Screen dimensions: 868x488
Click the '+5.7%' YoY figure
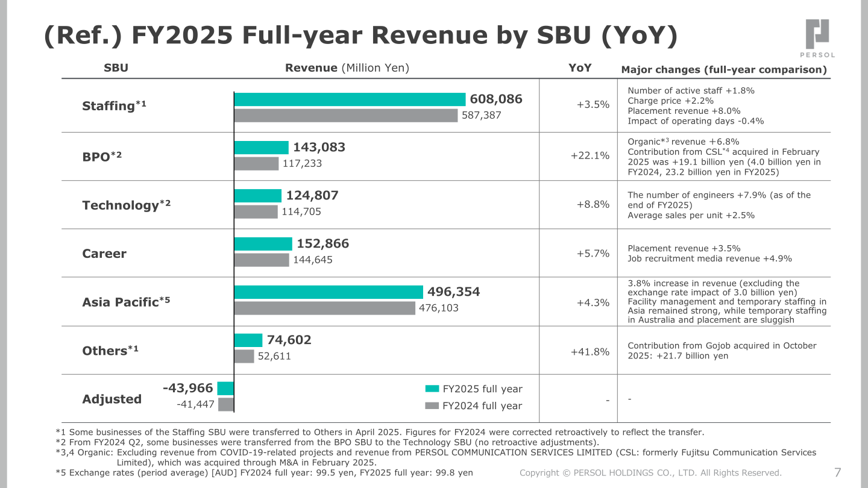pyautogui.click(x=593, y=253)
